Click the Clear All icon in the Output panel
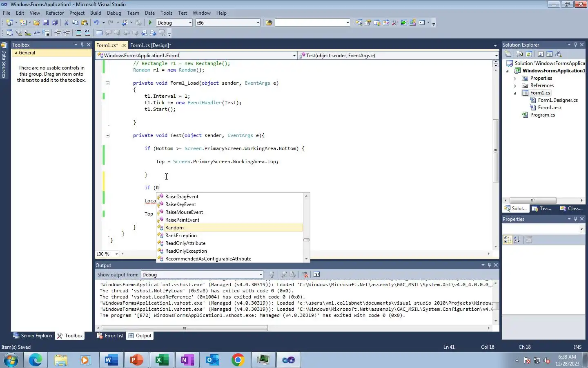588x368 pixels. (305, 275)
